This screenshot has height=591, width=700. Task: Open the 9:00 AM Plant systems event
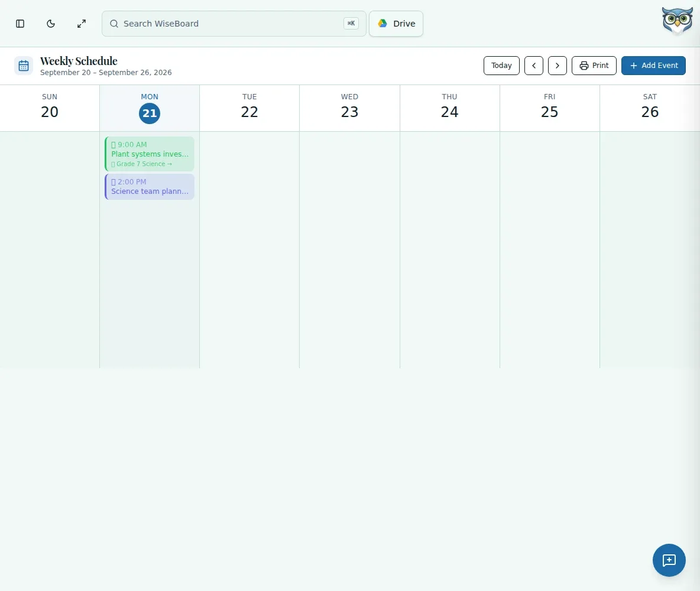[150, 154]
